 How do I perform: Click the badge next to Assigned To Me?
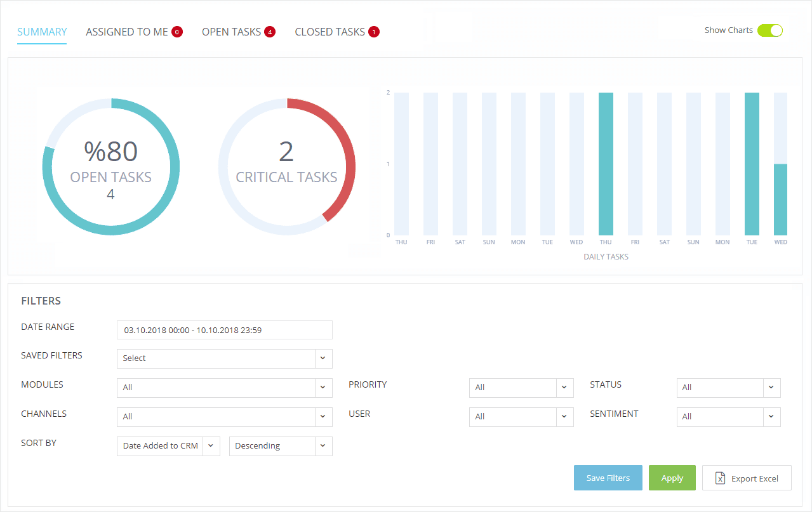176,32
